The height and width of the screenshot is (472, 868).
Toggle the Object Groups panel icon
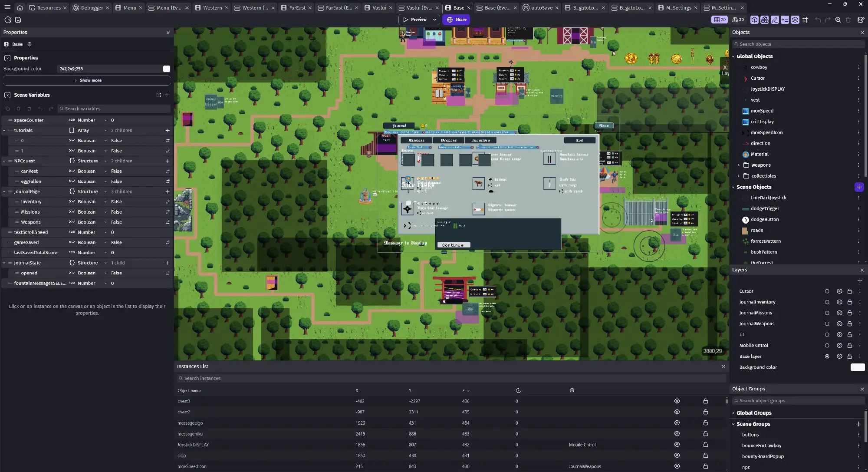[764, 20]
